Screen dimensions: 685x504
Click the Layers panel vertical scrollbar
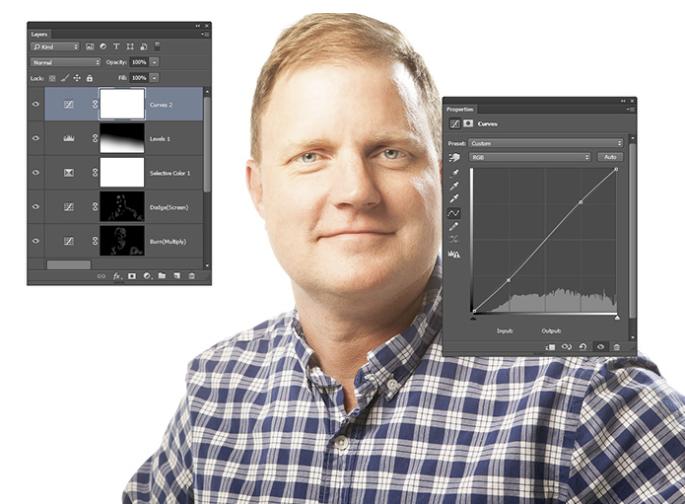[x=207, y=144]
